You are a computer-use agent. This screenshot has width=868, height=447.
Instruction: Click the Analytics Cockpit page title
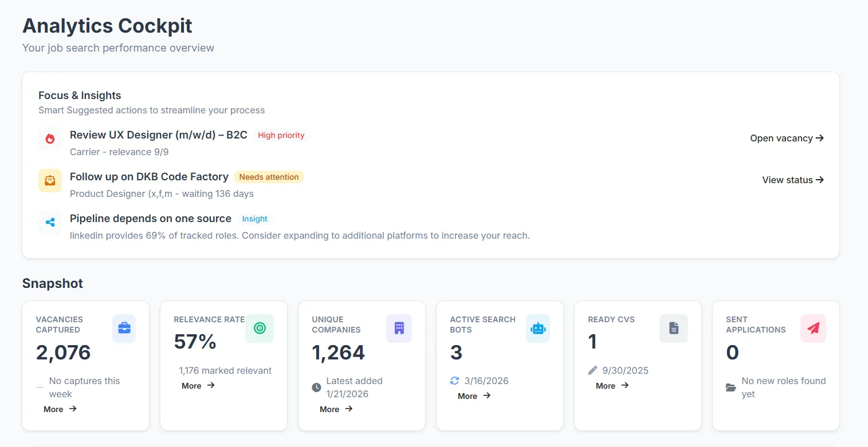tap(107, 26)
